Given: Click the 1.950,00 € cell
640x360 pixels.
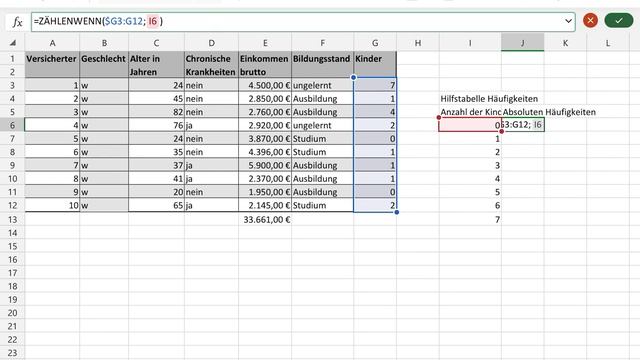Looking at the screenshot, I should pos(265,192).
